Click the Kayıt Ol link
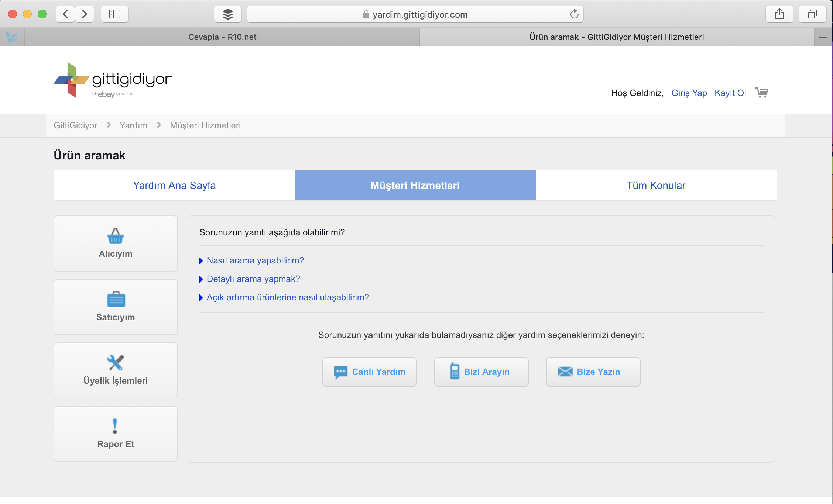Viewport: 833px width, 504px height. (730, 93)
